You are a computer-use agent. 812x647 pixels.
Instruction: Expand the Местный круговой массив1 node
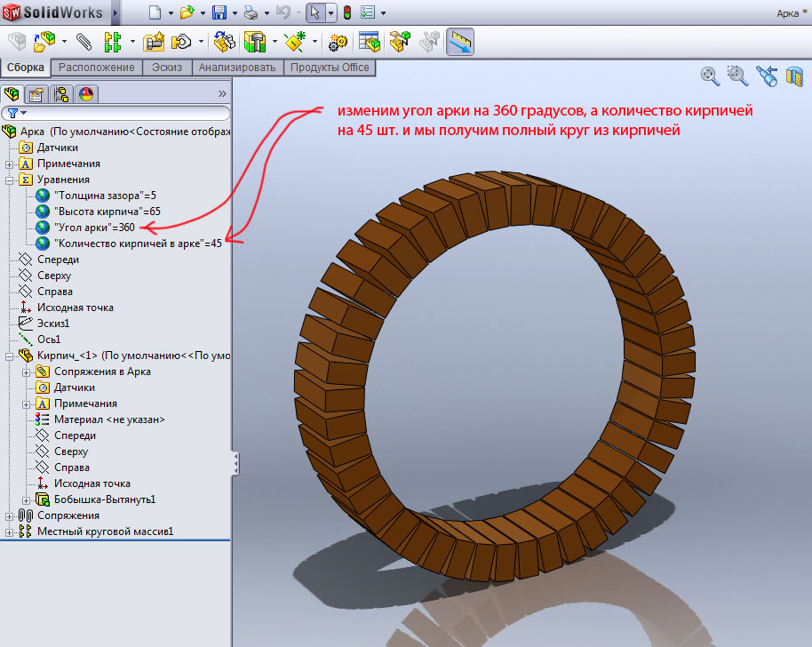click(x=10, y=531)
